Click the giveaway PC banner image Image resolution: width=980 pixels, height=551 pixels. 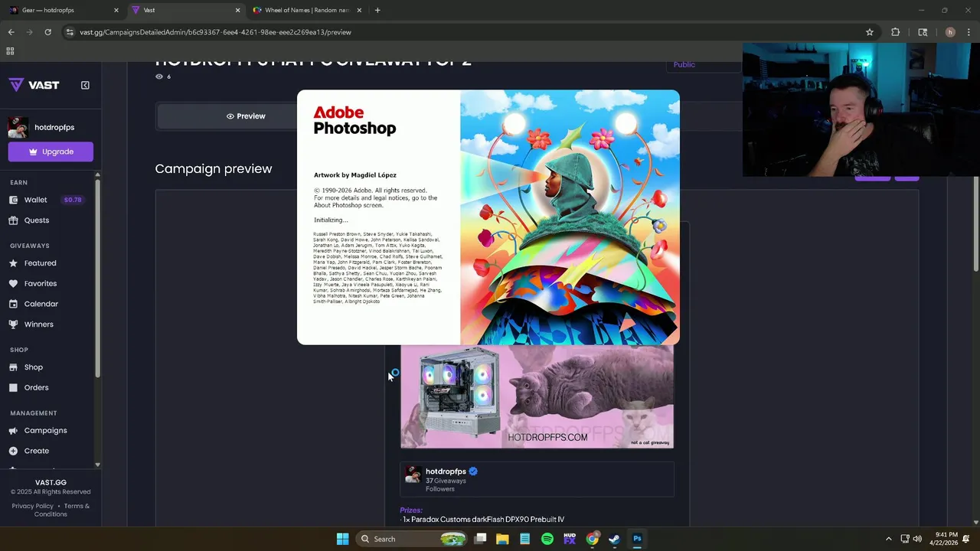pyautogui.click(x=537, y=396)
